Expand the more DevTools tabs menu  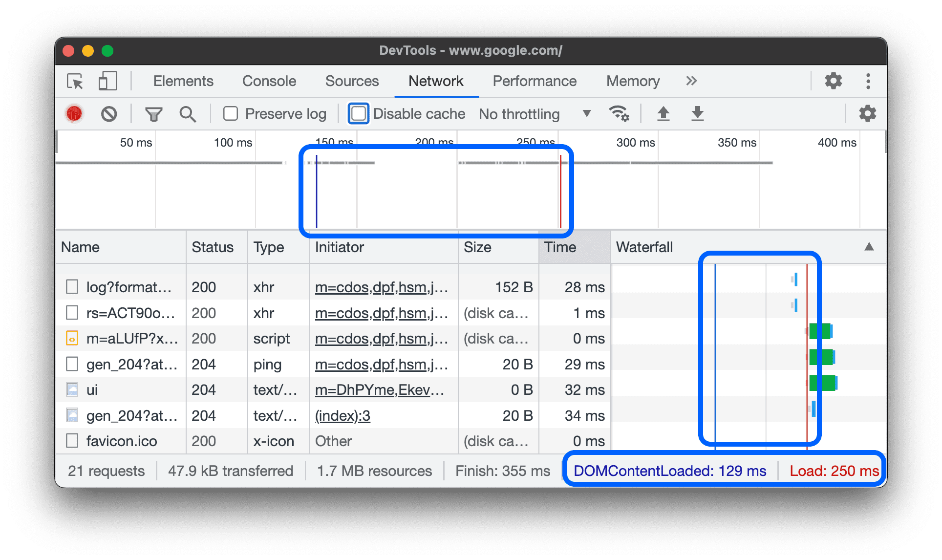(x=691, y=81)
